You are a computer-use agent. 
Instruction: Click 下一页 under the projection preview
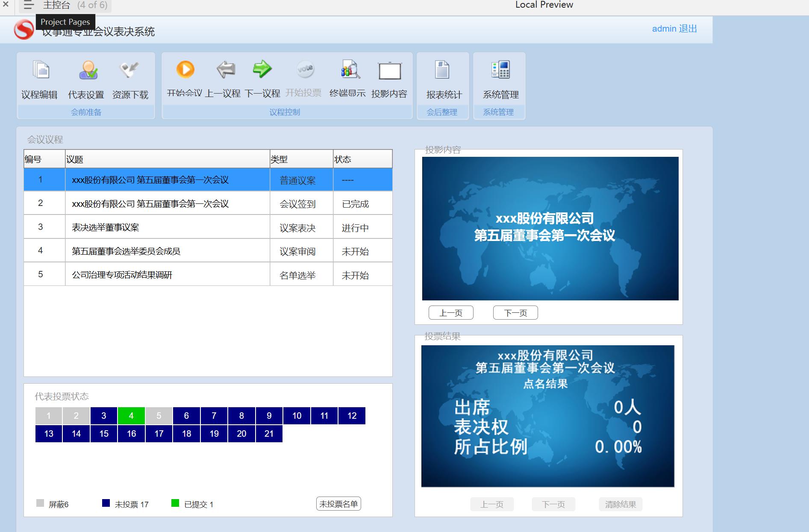[x=515, y=313]
